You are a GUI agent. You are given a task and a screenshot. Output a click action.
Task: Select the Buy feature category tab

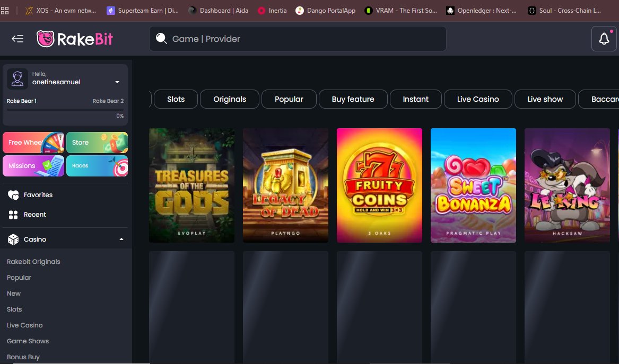[353, 99]
